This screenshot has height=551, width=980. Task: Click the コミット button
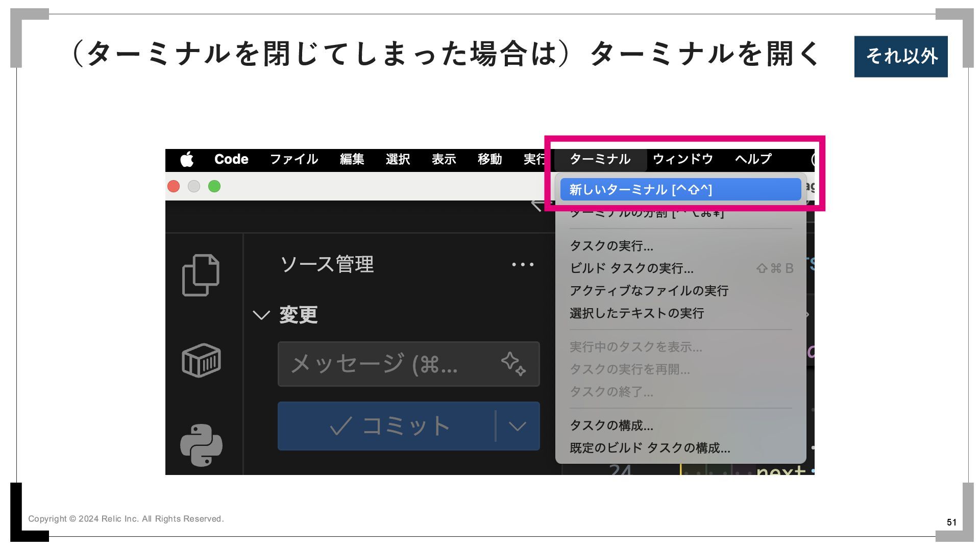pyautogui.click(x=386, y=426)
